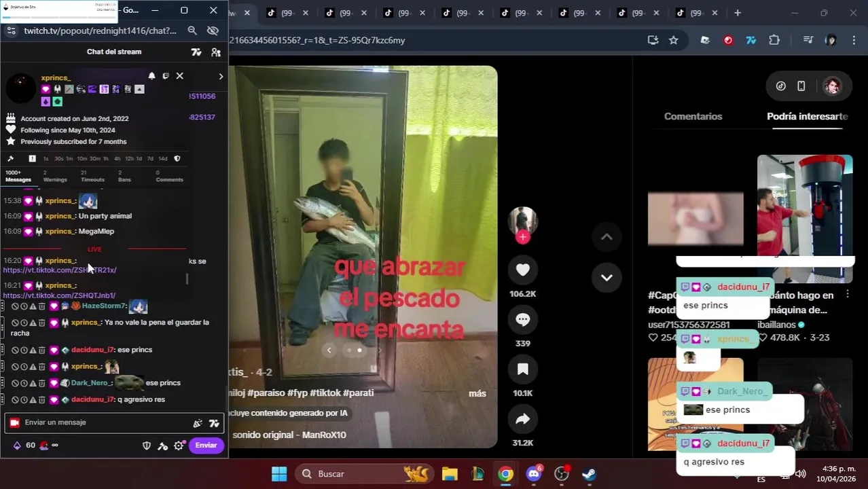Screen dimensions: 868x489
Task: Open community users list in chat header
Action: [x=216, y=52]
